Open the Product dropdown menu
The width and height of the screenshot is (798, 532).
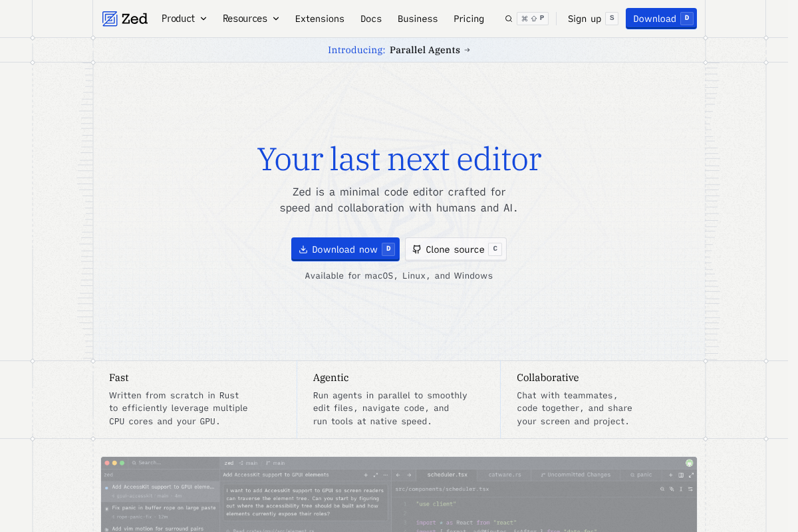(x=184, y=19)
